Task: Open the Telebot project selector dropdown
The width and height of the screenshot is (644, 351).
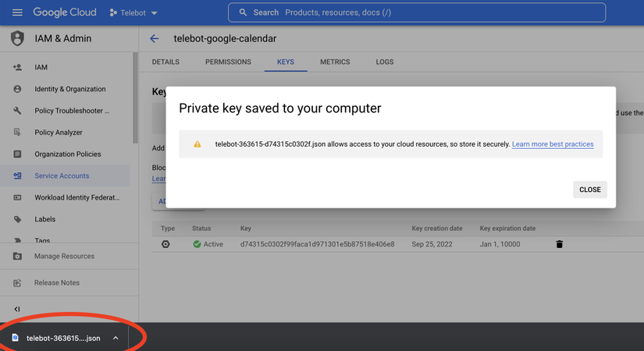Action: [133, 12]
